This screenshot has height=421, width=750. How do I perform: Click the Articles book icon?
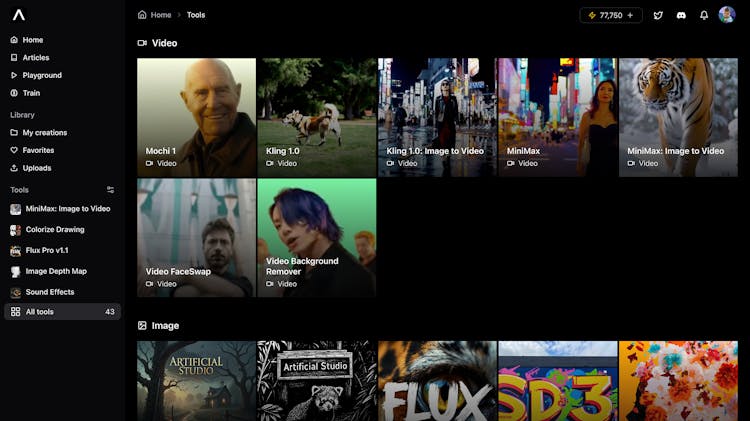coord(14,57)
